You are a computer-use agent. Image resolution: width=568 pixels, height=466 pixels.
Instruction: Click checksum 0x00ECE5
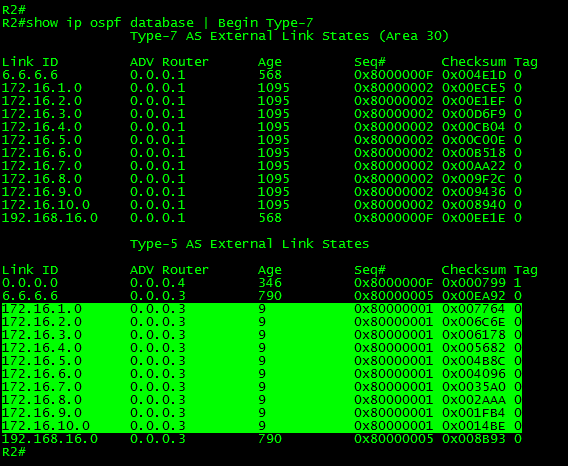[x=473, y=88]
